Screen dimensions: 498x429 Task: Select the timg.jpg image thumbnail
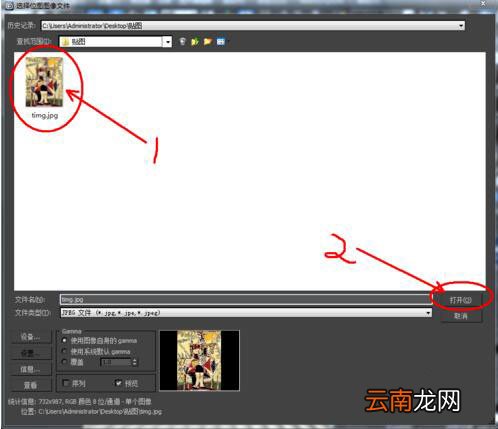44,82
